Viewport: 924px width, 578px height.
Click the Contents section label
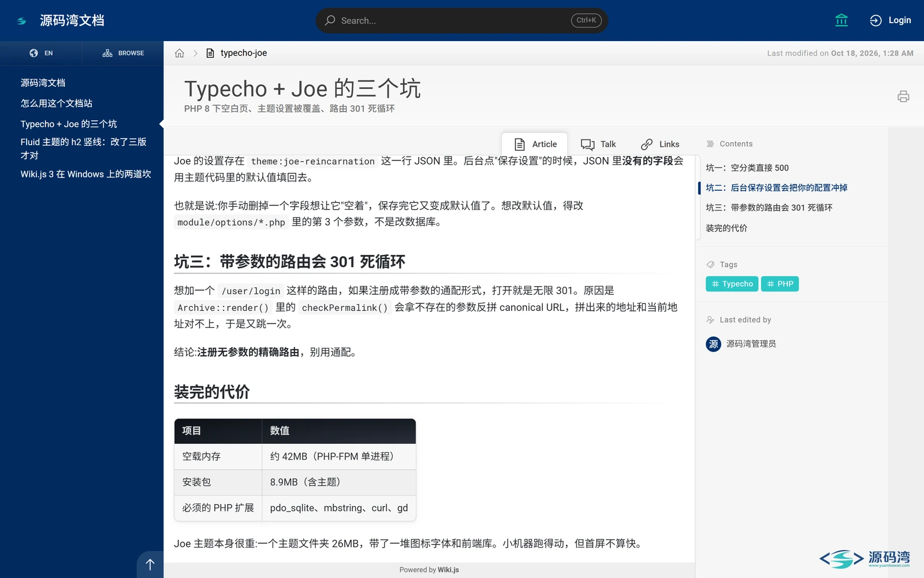click(x=736, y=144)
